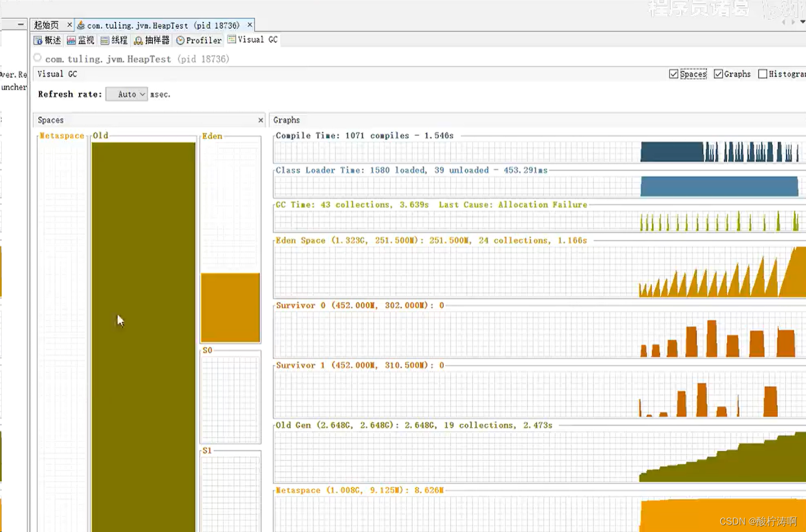Click the Eden space usage block
Viewport: 806px width, 532px height.
pos(230,307)
